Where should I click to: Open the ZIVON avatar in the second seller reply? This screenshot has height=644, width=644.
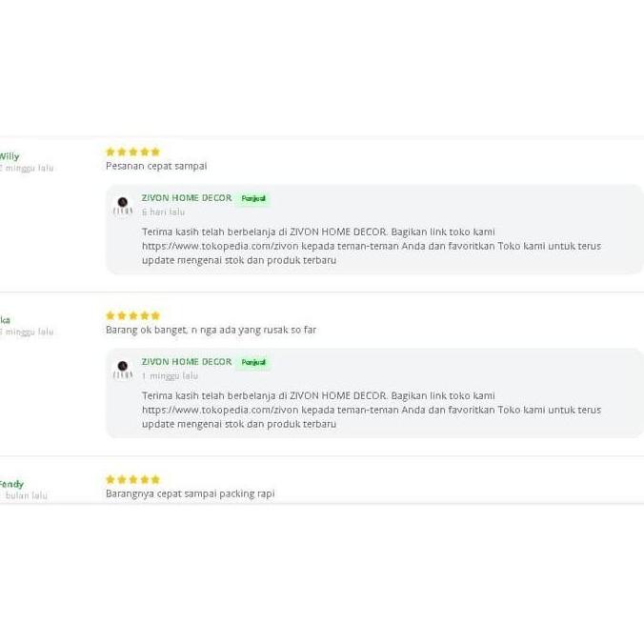(123, 369)
